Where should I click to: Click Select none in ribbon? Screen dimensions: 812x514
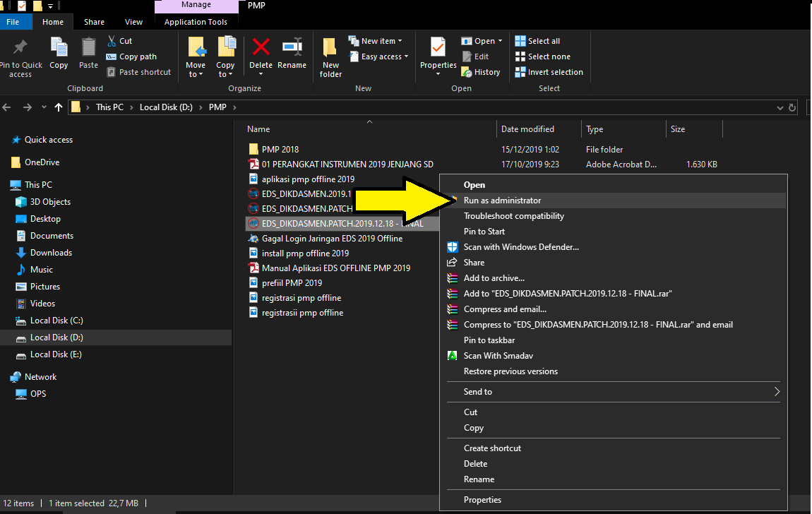coord(543,56)
